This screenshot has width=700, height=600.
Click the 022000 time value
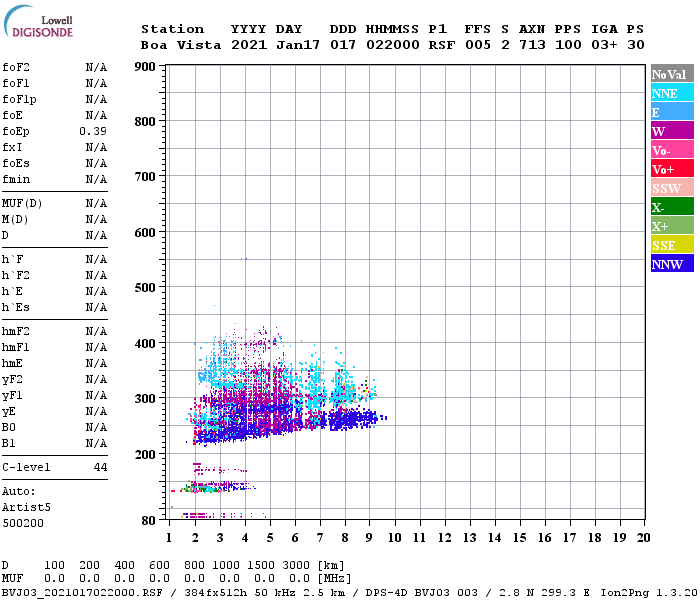(x=393, y=45)
